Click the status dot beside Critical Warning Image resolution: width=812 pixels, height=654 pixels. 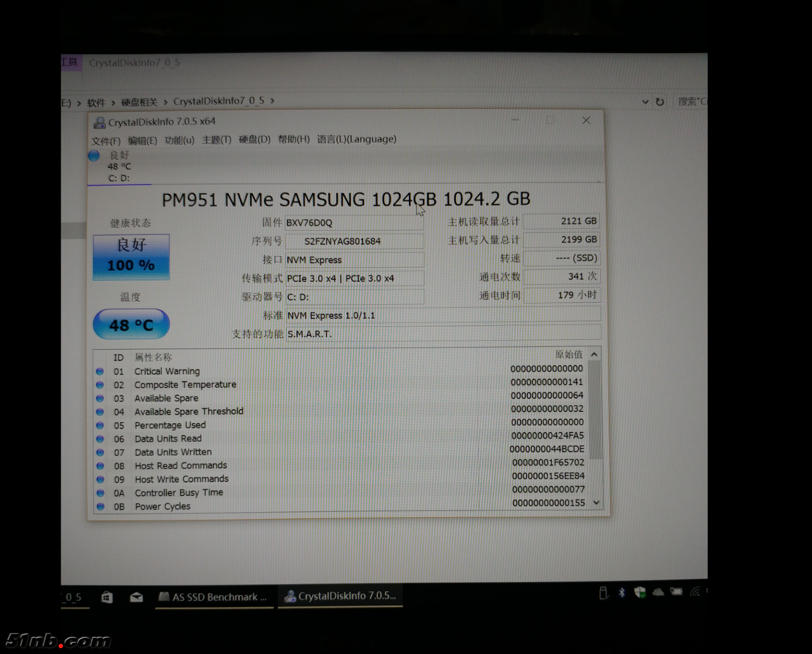100,371
